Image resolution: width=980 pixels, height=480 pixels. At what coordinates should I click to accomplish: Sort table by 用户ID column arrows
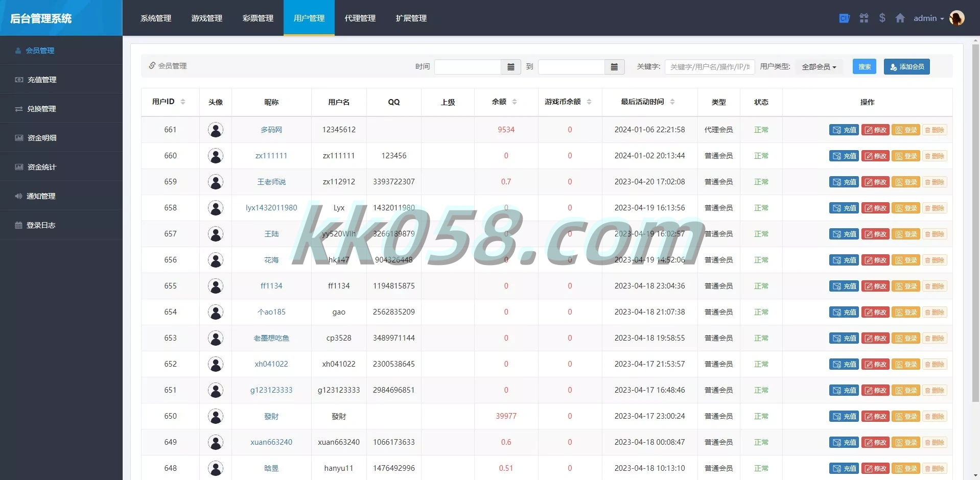click(x=183, y=102)
